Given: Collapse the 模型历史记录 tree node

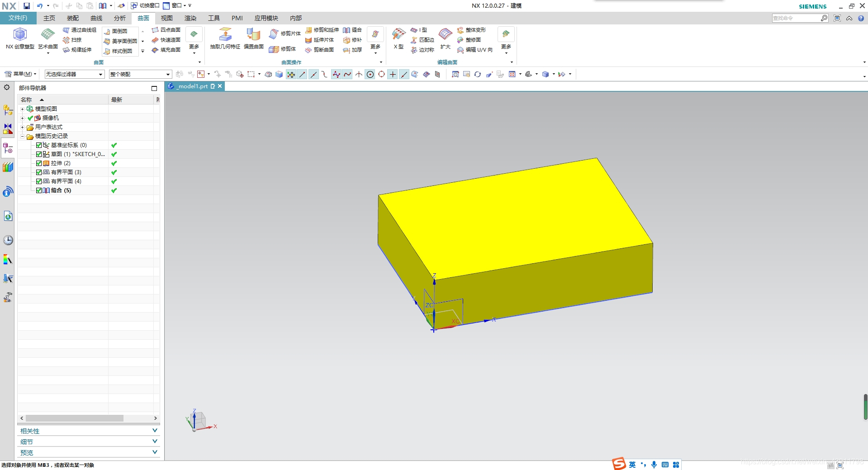Looking at the screenshot, I should pos(22,136).
